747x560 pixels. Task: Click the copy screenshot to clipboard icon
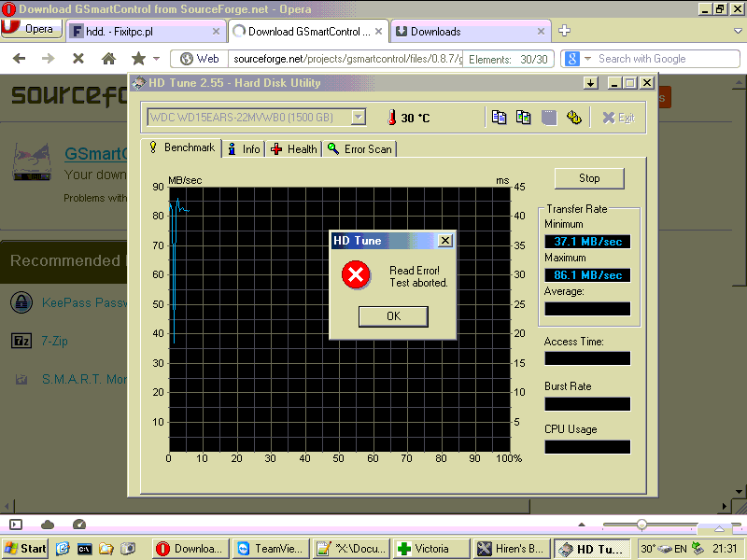tap(524, 118)
